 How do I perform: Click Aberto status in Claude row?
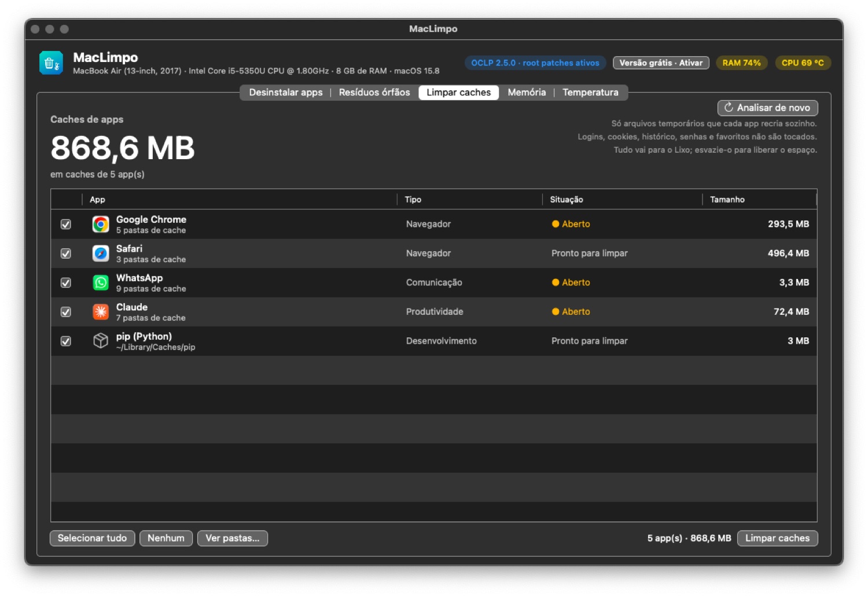click(x=571, y=312)
